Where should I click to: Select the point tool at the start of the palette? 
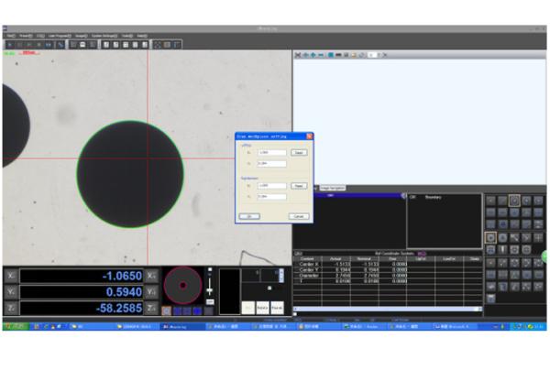490,201
